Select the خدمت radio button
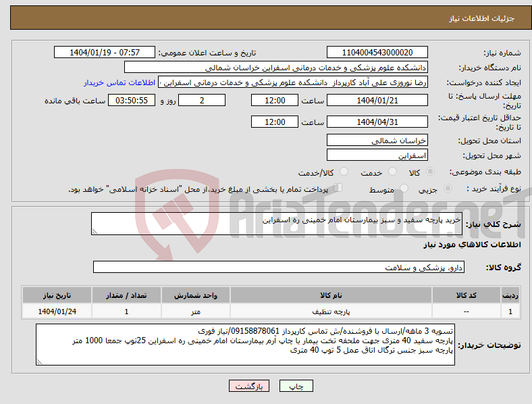The image size is (532, 404). (392, 172)
